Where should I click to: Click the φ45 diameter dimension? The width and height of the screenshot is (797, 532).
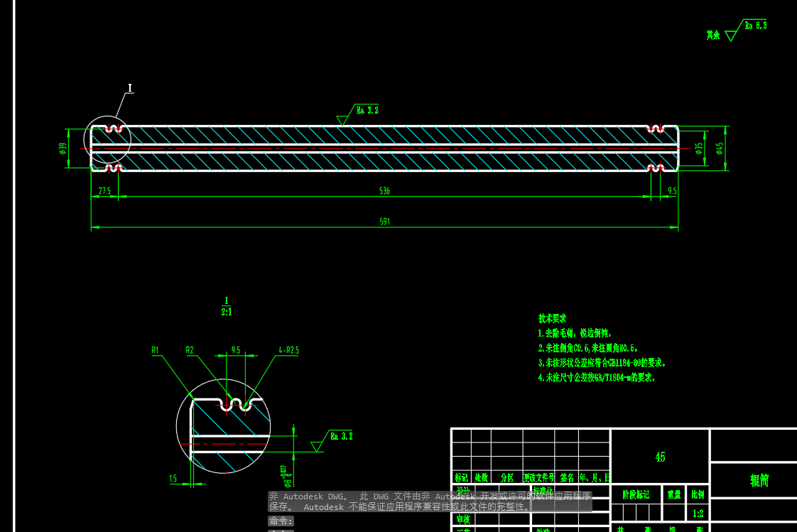720,148
